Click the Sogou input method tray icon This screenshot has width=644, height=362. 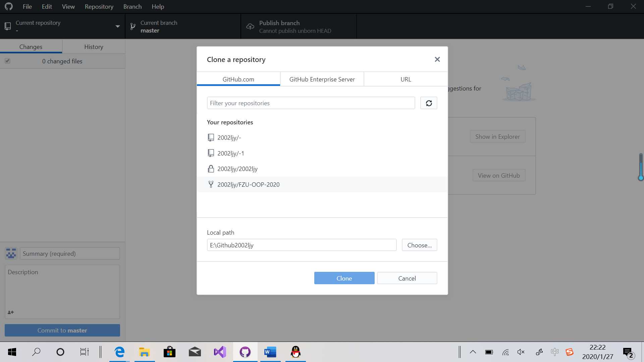coord(570,352)
